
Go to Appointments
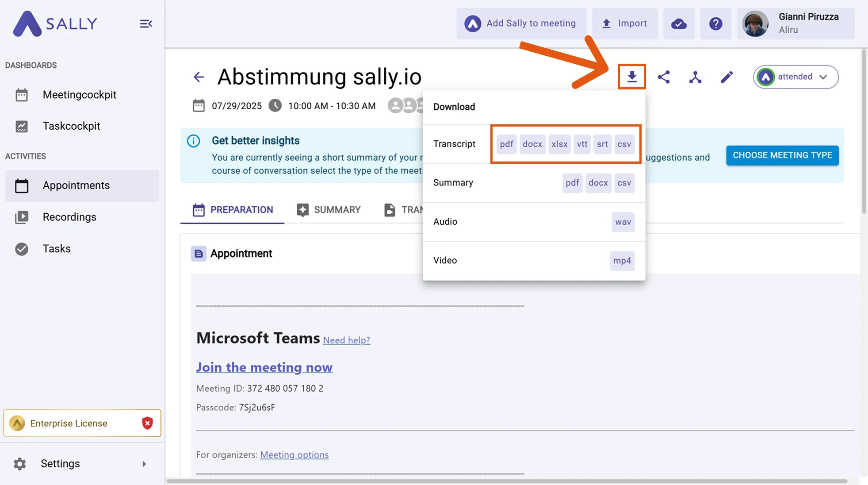(x=82, y=185)
